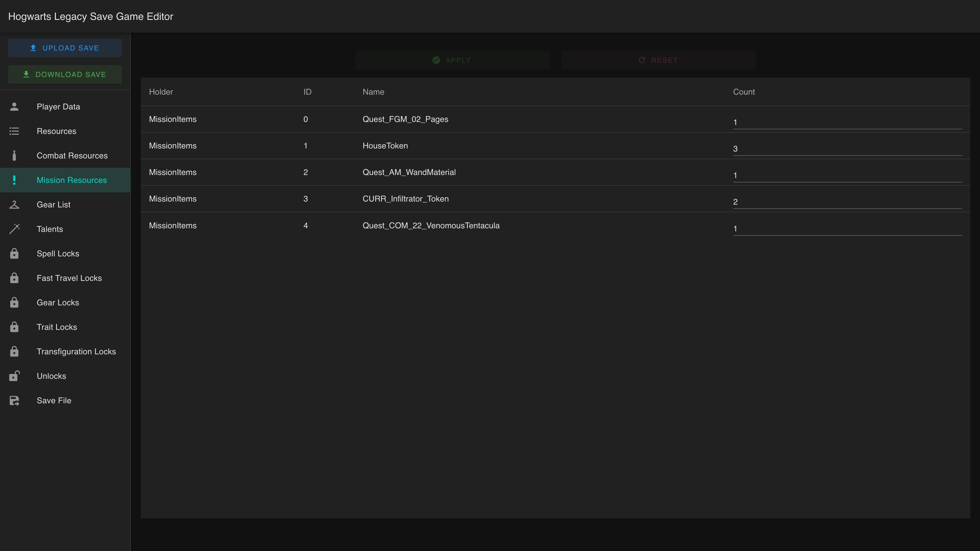Open the Gear List page
The height and width of the screenshot is (551, 980).
point(65,205)
